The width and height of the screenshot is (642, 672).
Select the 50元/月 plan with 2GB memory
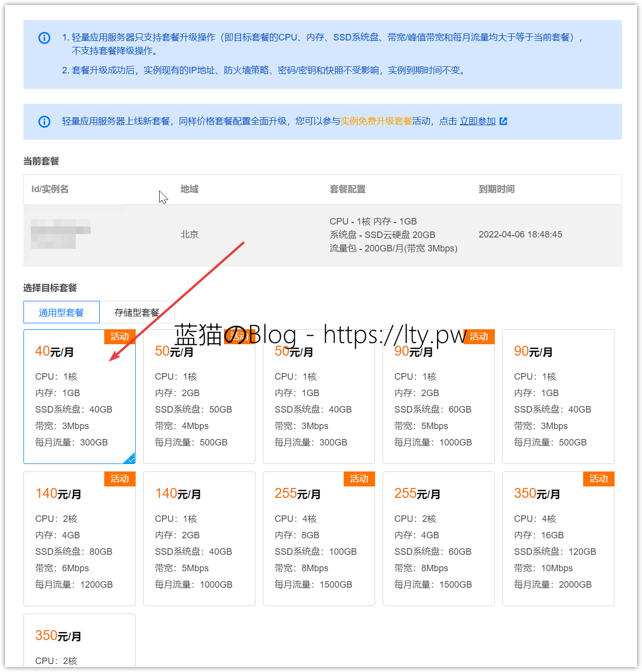tap(199, 399)
